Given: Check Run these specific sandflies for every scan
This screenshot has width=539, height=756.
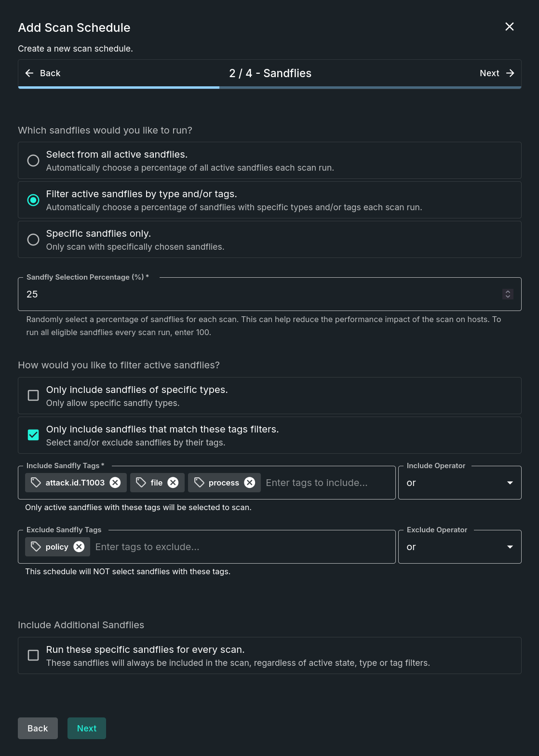Looking at the screenshot, I should 33,655.
